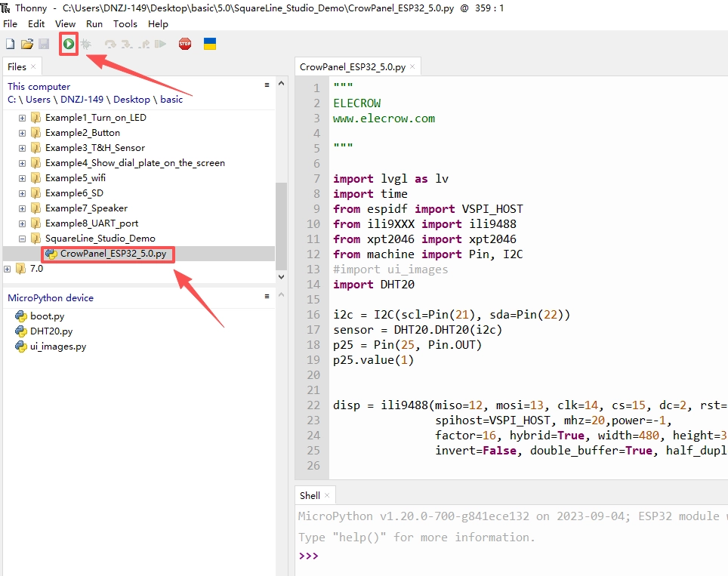Screen dimensions: 728x576
Task: Close the Shell tab
Action: click(327, 496)
